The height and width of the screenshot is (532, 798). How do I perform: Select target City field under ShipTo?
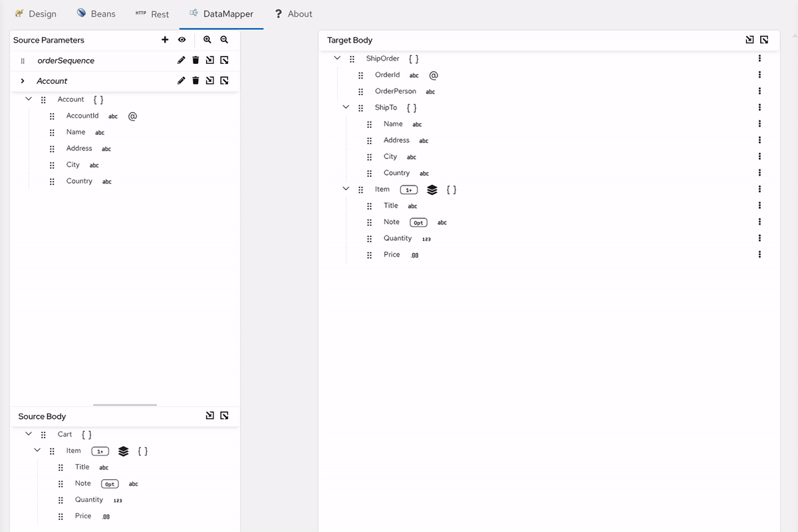(x=390, y=157)
